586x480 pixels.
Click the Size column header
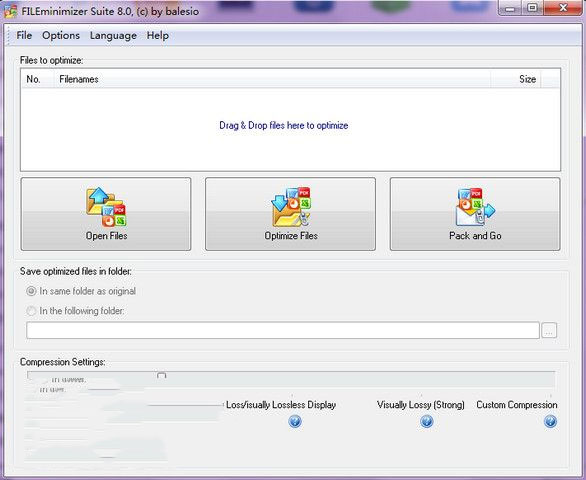(x=516, y=79)
